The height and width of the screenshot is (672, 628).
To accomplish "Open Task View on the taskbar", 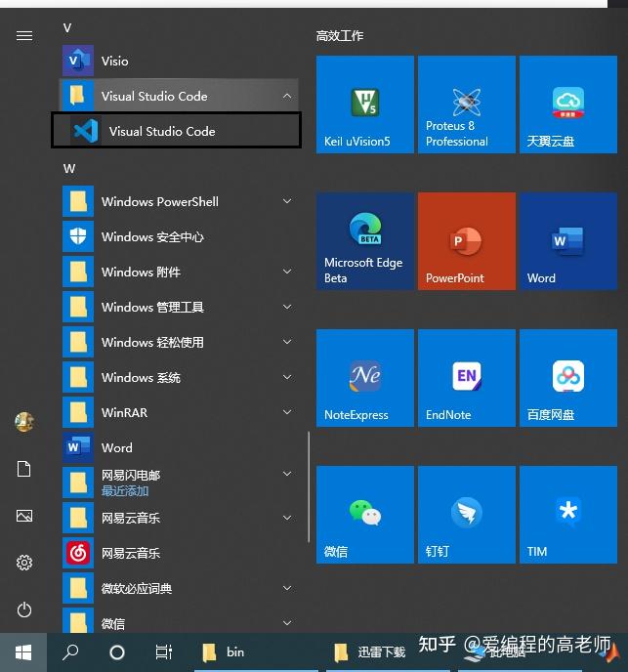I will [164, 652].
